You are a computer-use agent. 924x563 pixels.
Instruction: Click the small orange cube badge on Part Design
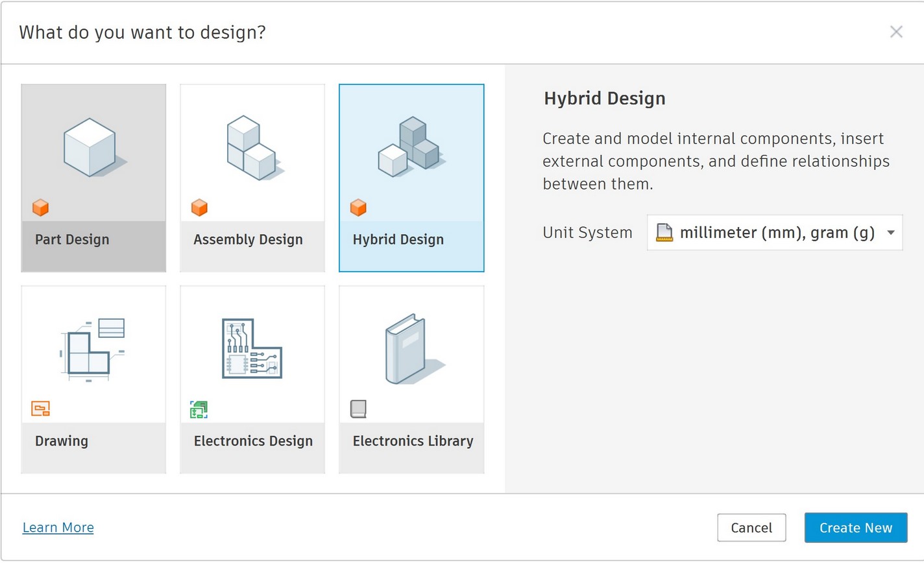point(41,208)
